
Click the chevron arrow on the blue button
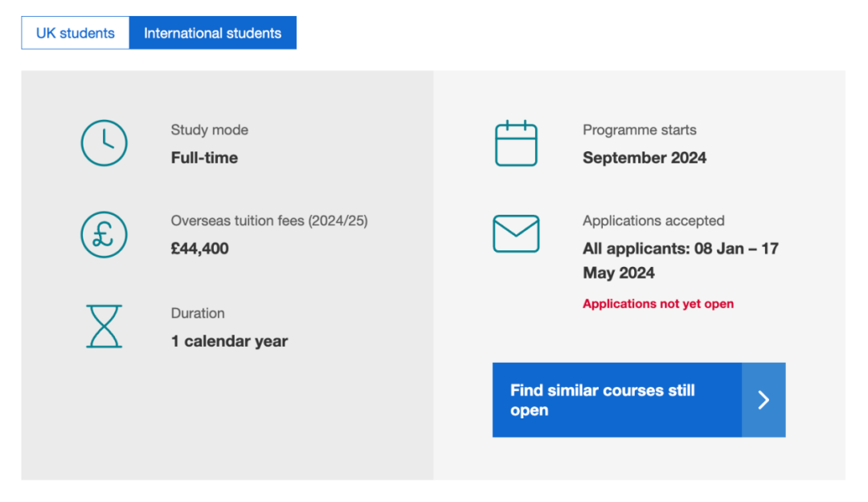(x=764, y=400)
